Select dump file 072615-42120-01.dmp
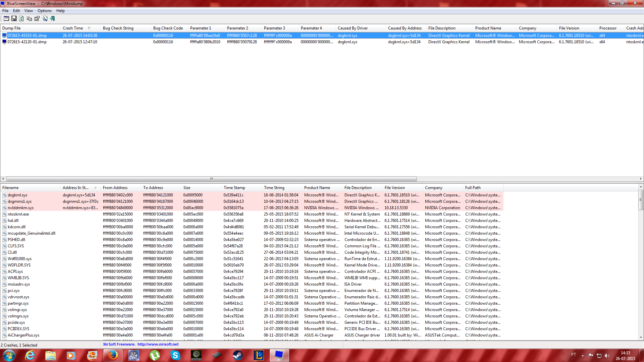This screenshot has height=362, width=644. [x=322, y=42]
